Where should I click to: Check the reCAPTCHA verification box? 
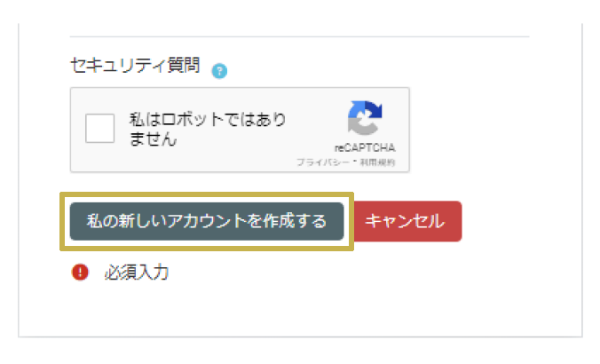pyautogui.click(x=100, y=128)
